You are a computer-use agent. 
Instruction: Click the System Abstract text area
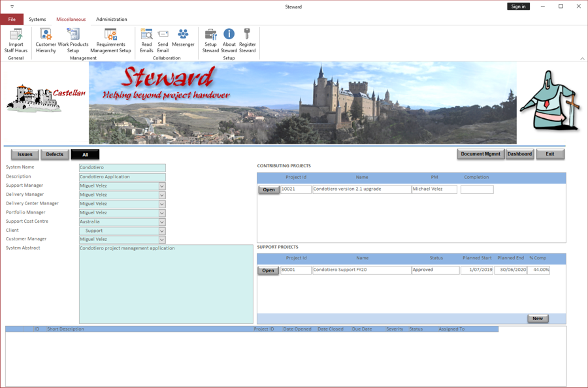pos(166,284)
